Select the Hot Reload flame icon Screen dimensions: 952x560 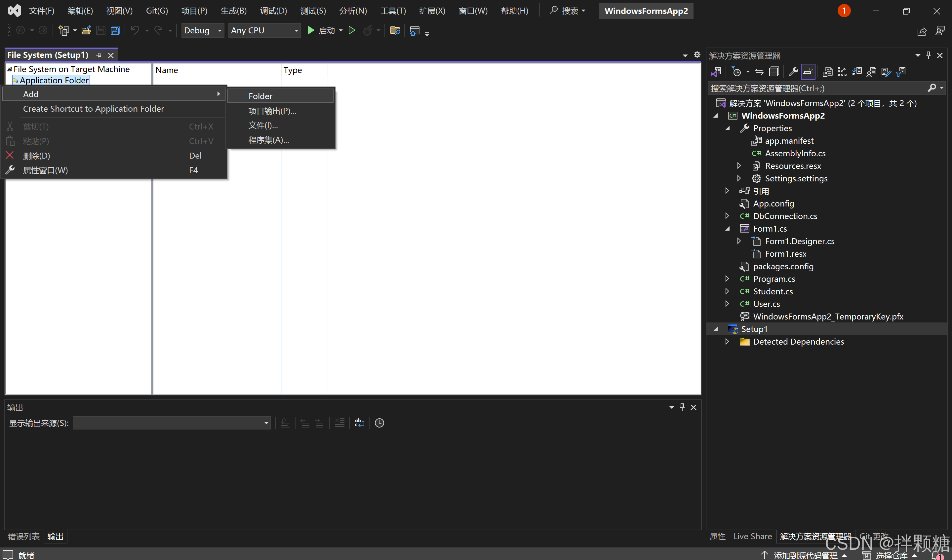(368, 30)
